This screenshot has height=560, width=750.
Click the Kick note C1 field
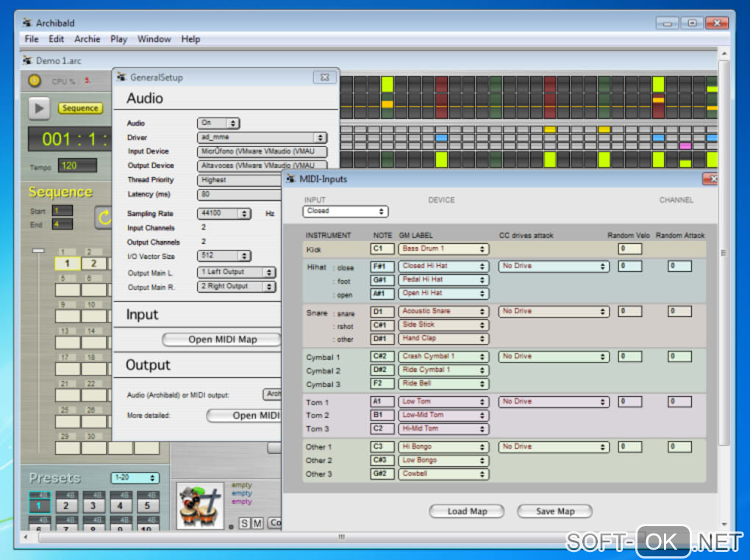point(382,248)
